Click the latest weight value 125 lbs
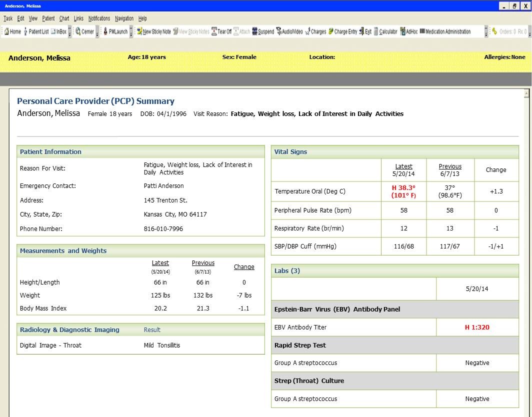532x417 pixels. click(x=160, y=295)
